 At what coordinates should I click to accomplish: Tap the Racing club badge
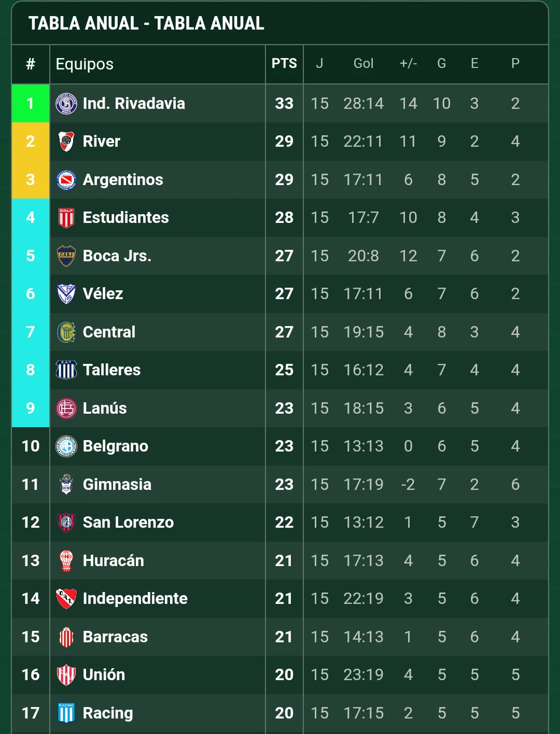[66, 713]
